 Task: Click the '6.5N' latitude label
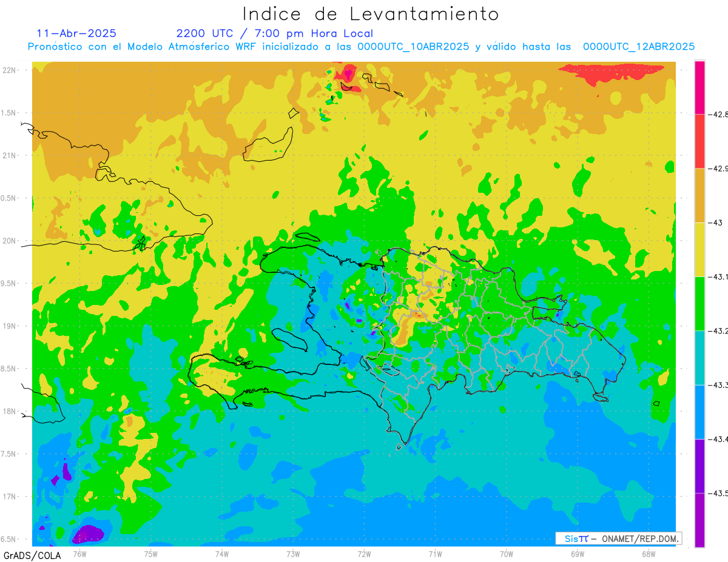8,539
